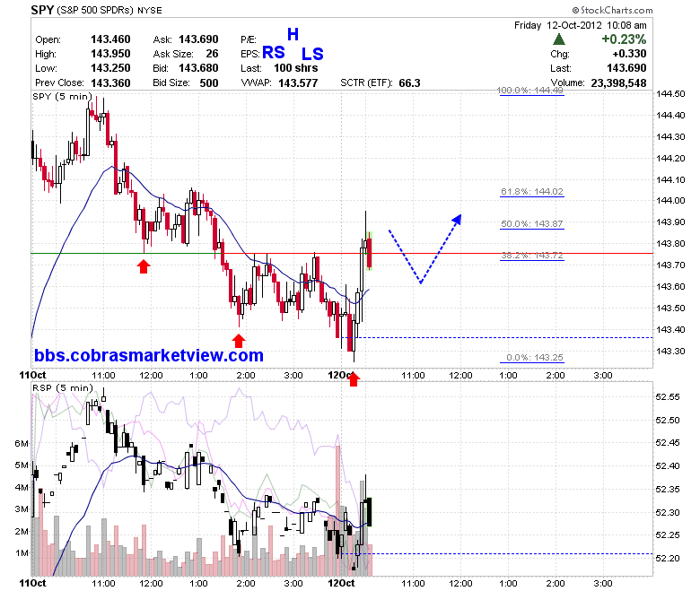The image size is (700, 591).
Task: Click the "0.0%: 143.25" Fibonacci label
Action: 534,357
